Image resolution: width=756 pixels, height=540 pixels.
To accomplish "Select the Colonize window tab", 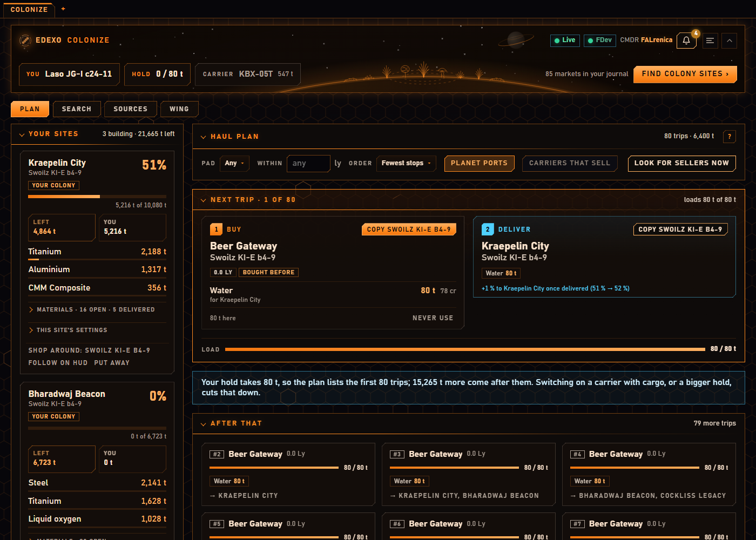I will tap(29, 10).
